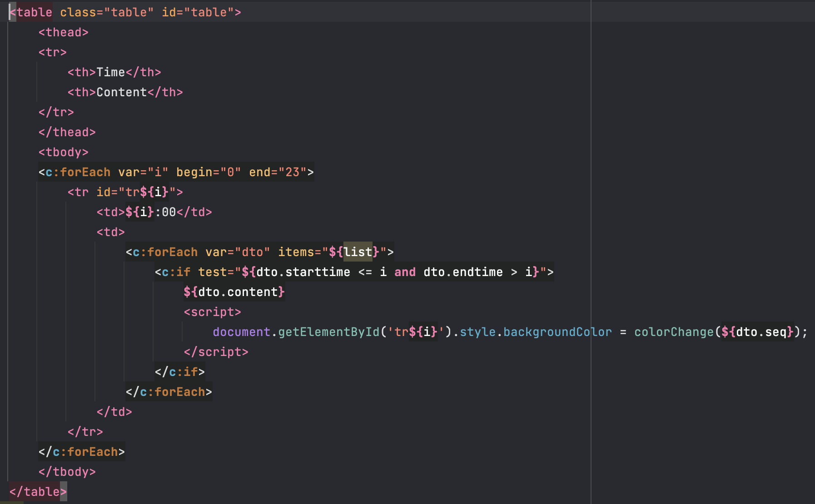Click the opening thead tag
This screenshot has height=504, width=815.
pos(63,32)
